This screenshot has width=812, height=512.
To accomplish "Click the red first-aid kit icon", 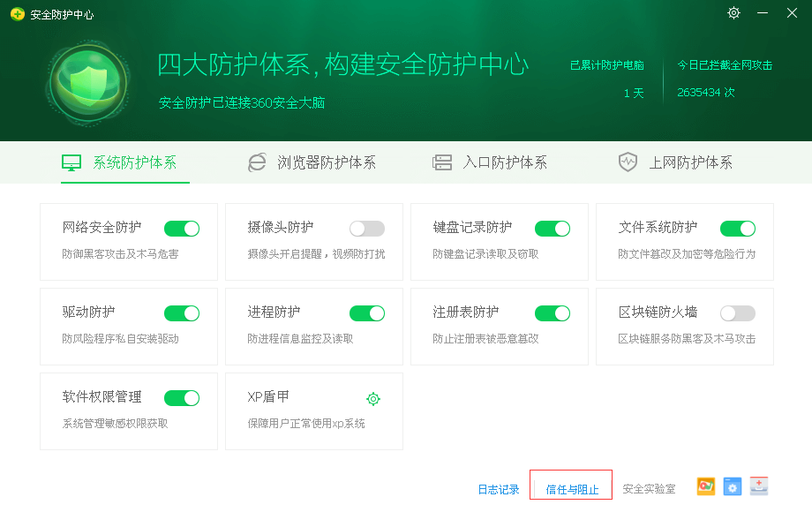I will coord(759,486).
